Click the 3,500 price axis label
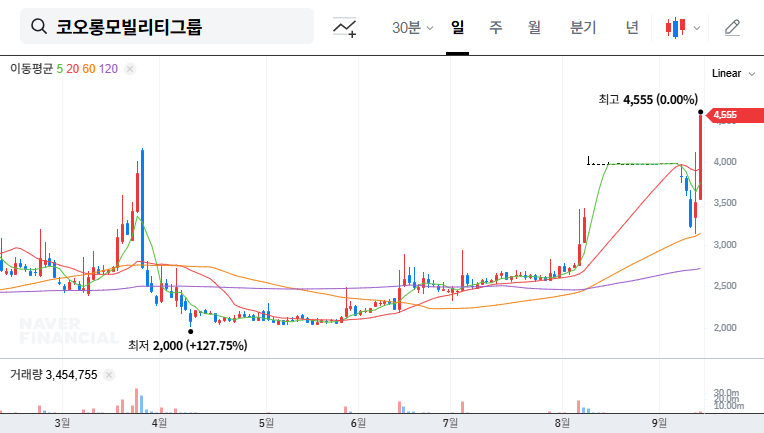This screenshot has height=433, width=764. pyautogui.click(x=725, y=203)
